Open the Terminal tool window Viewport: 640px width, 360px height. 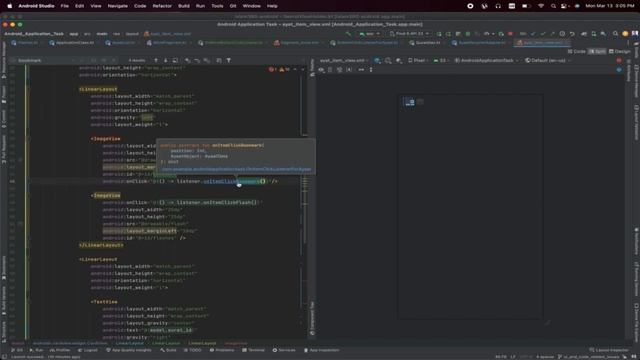tap(253, 350)
